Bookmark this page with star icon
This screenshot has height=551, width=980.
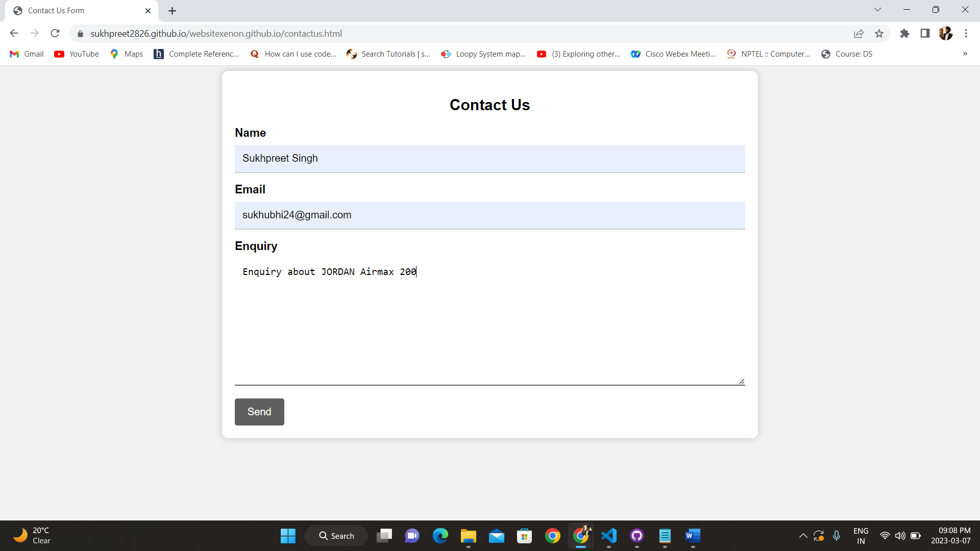[x=879, y=34]
